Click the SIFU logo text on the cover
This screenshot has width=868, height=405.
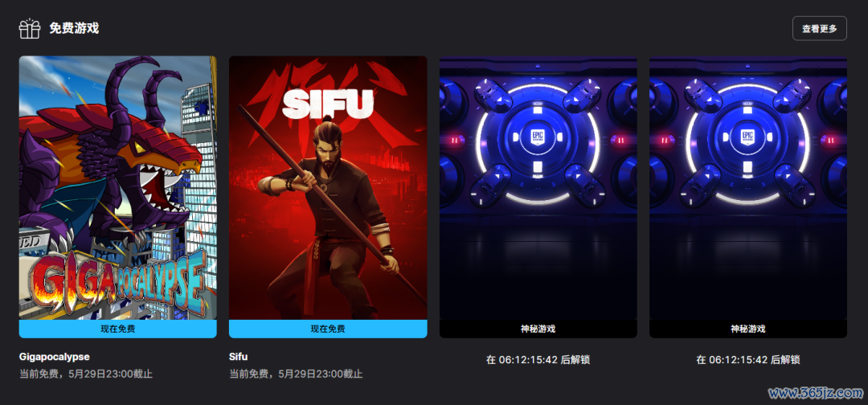(x=328, y=104)
